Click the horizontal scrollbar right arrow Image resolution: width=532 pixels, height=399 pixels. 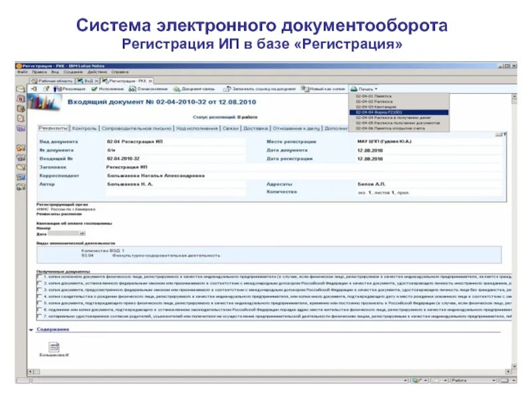click(x=508, y=372)
